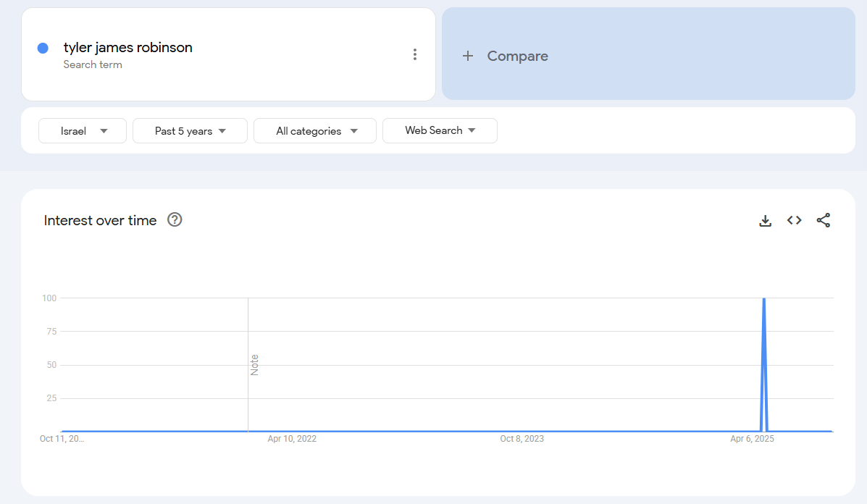Open the embed code icon
Screen dimensions: 867x504
(795, 220)
